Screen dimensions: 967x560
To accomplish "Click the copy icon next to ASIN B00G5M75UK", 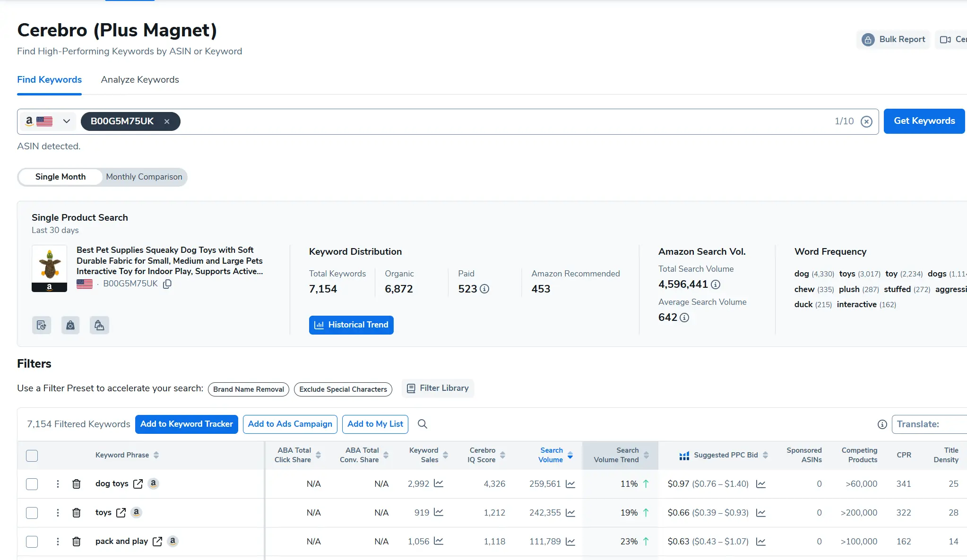I will point(167,284).
